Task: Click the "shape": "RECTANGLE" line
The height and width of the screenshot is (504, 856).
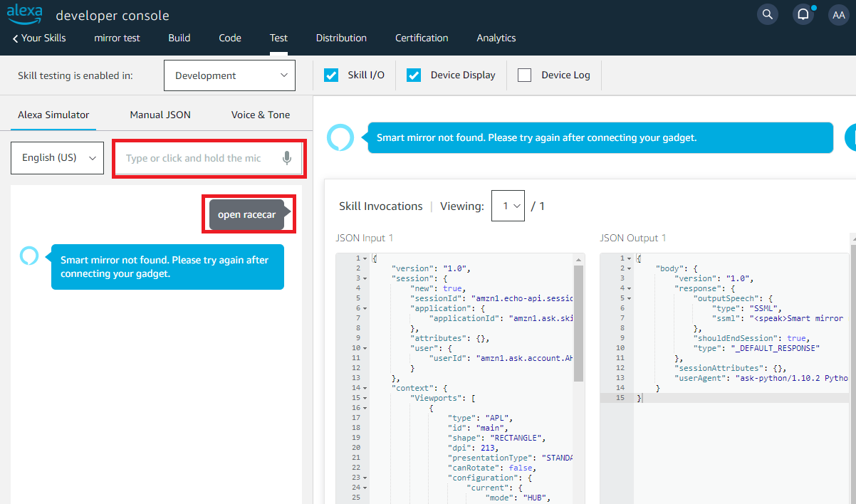Action: tap(496, 438)
